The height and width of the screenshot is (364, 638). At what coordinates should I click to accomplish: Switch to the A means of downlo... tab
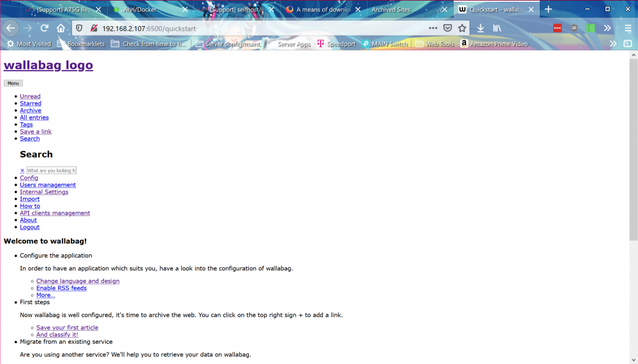[x=322, y=10]
